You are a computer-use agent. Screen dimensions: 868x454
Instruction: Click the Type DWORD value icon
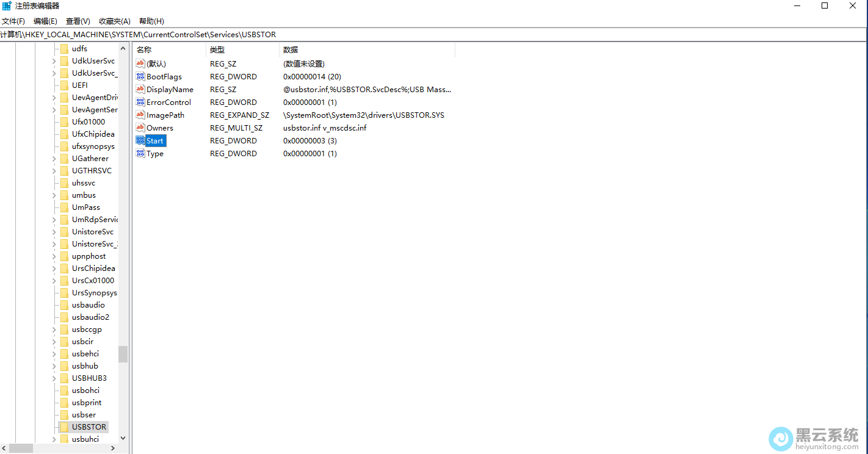point(140,154)
